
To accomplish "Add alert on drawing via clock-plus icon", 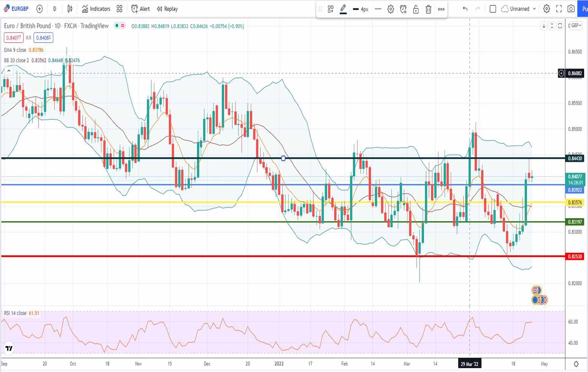I will pos(403,9).
